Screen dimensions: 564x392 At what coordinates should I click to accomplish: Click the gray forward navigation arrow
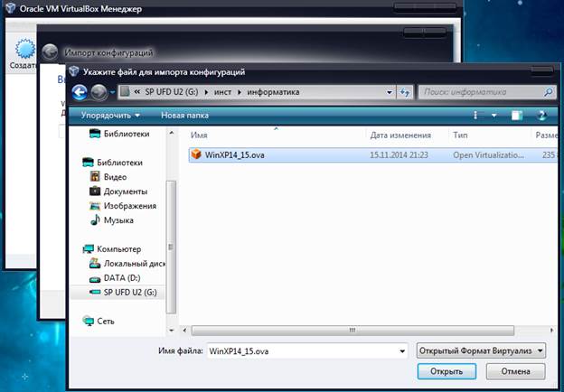pyautogui.click(x=99, y=92)
